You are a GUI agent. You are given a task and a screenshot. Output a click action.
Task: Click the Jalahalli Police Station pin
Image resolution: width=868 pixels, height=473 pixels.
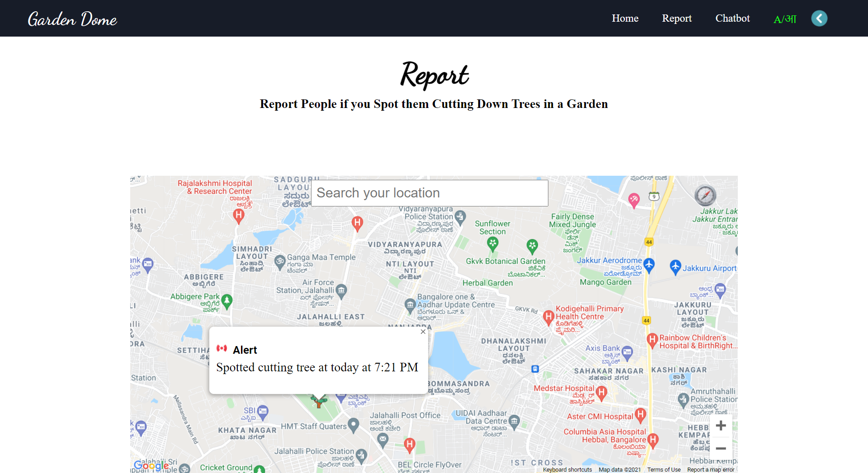coord(361,456)
